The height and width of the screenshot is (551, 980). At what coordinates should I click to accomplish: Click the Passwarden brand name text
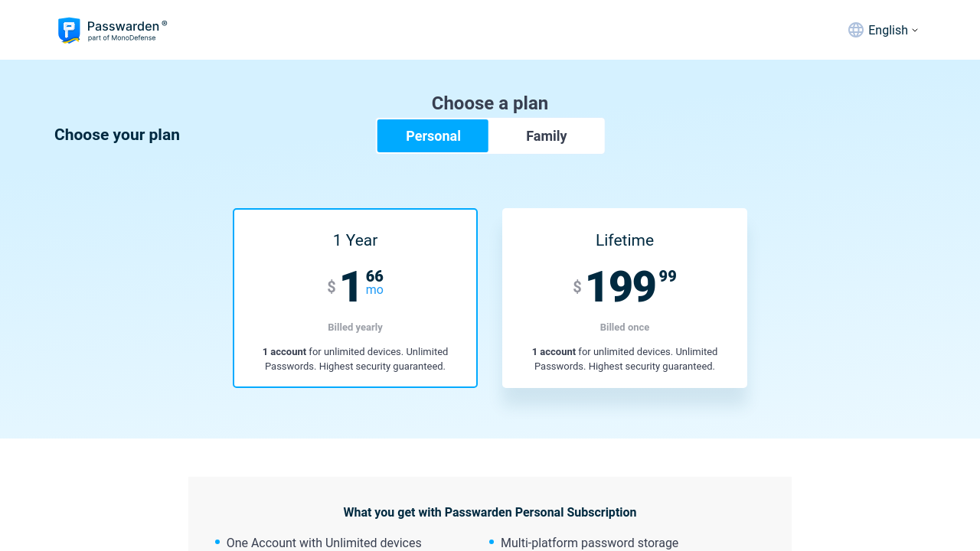coord(123,26)
